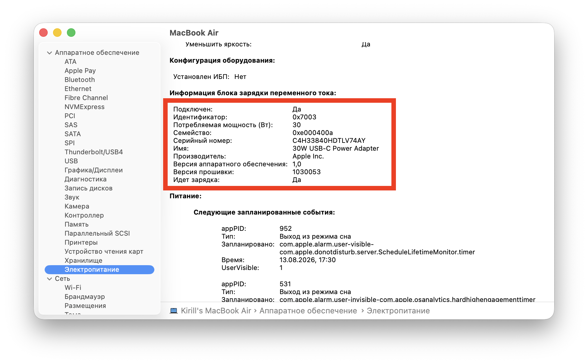Click Kirill's MacBook Air in path bar

[x=216, y=311]
